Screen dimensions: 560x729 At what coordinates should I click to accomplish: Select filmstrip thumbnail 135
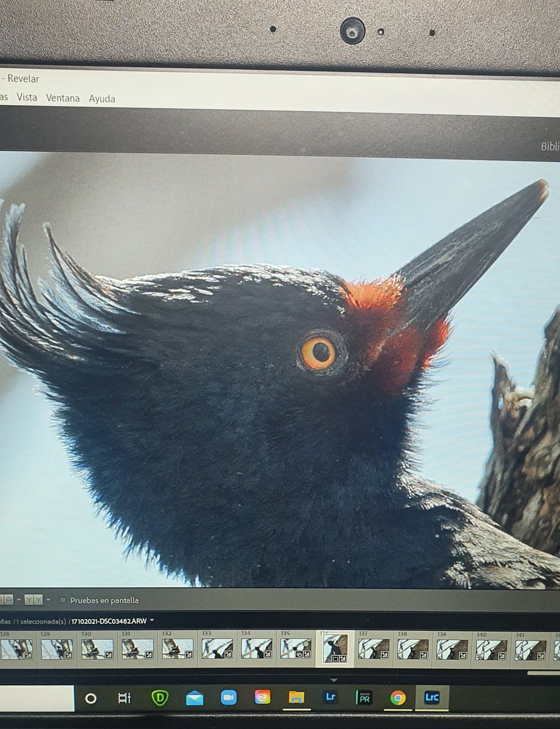[296, 648]
